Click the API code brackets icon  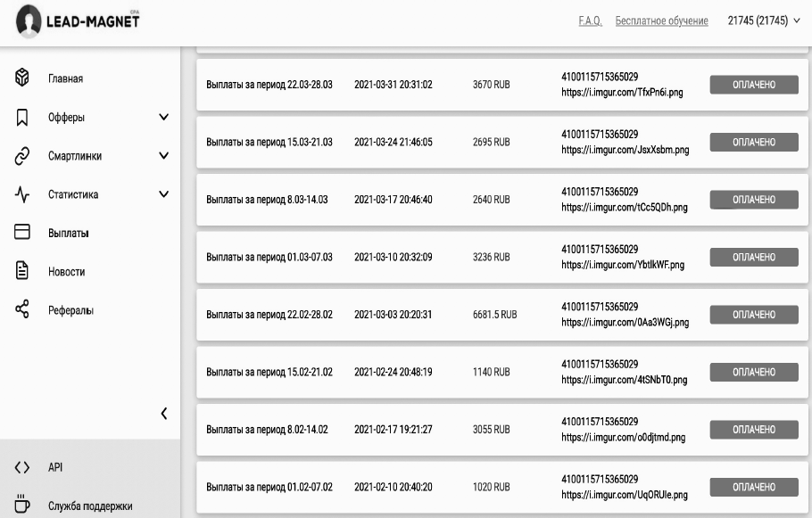click(22, 467)
